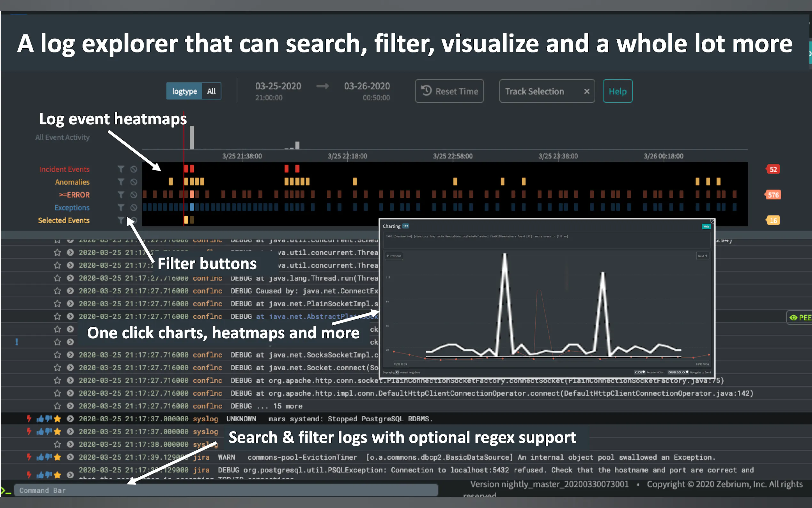812x508 pixels.
Task: Click the red 52 incident count badge
Action: point(773,169)
